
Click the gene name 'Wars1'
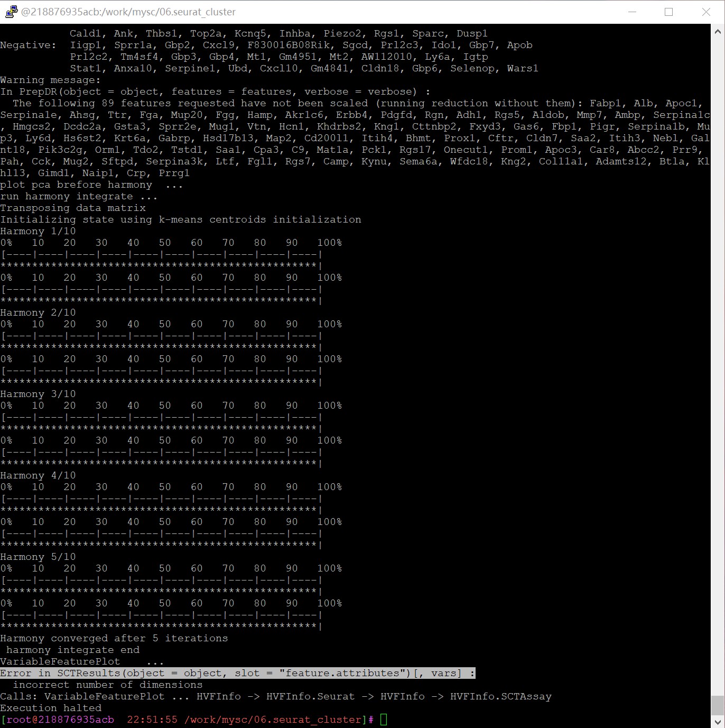point(523,69)
